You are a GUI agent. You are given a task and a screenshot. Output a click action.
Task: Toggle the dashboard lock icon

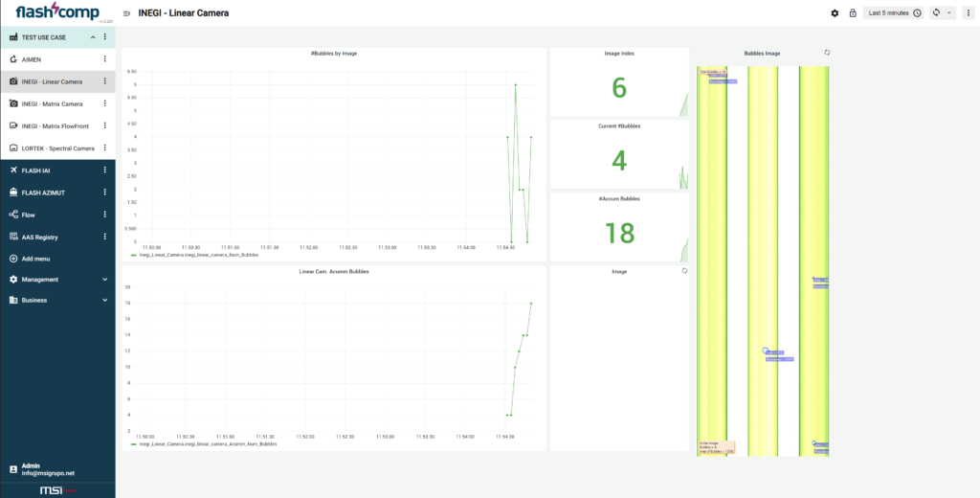[x=852, y=13]
